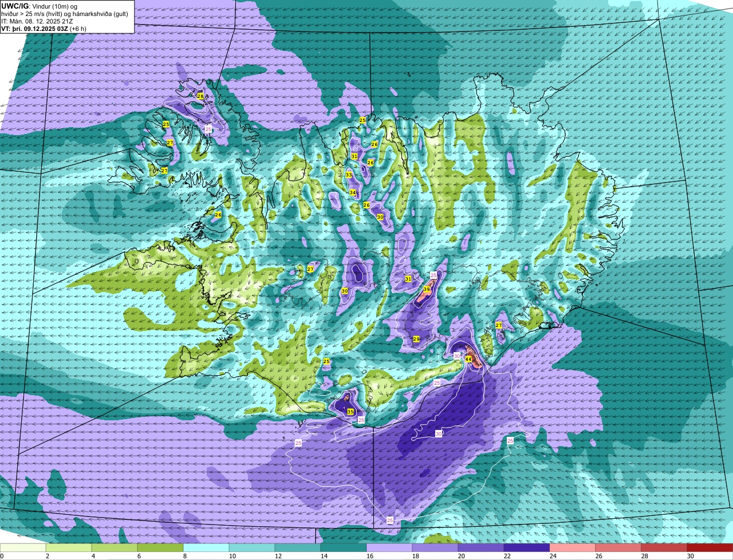Click the 6–8 olive green scale swatch

(x=160, y=548)
